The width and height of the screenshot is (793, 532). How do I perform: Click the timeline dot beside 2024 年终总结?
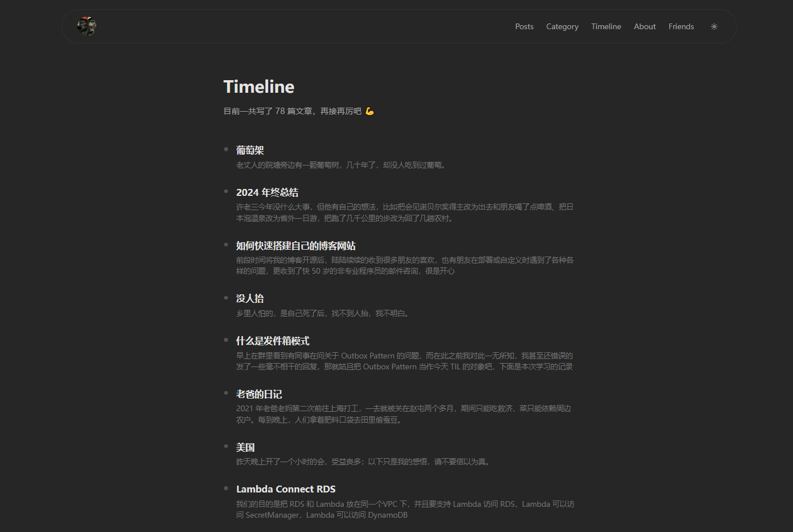pos(226,190)
